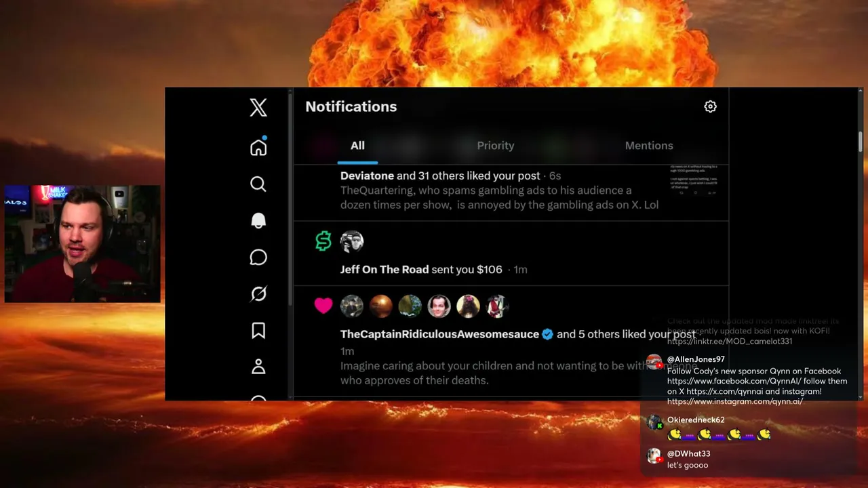This screenshot has width=868, height=488.
Task: Click the liked post thumbnail beside Deviatone's notification
Action: 694,180
